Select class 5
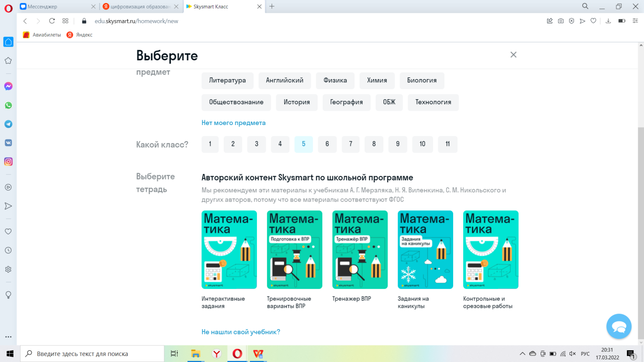Viewport: 644px width, 362px height. (x=304, y=144)
